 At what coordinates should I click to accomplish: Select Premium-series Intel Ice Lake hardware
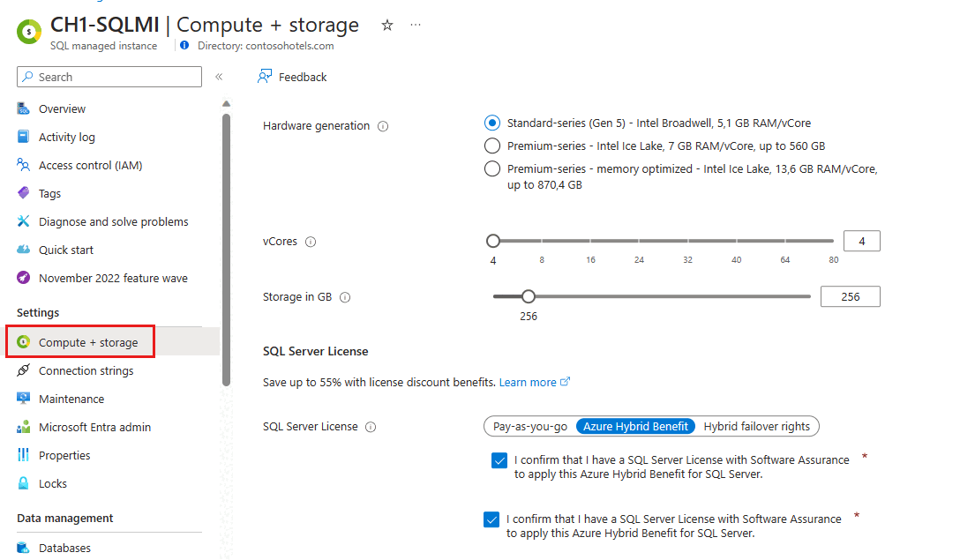coord(491,146)
